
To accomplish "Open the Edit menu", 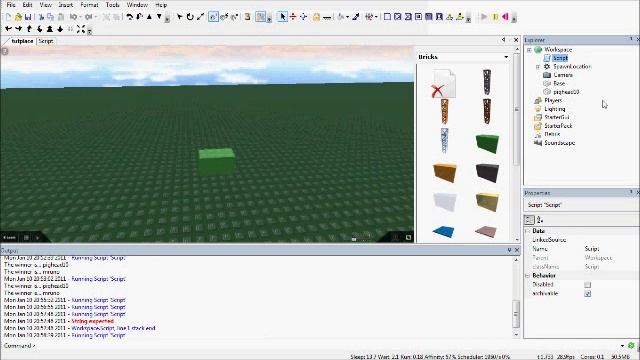I will 27,5.
